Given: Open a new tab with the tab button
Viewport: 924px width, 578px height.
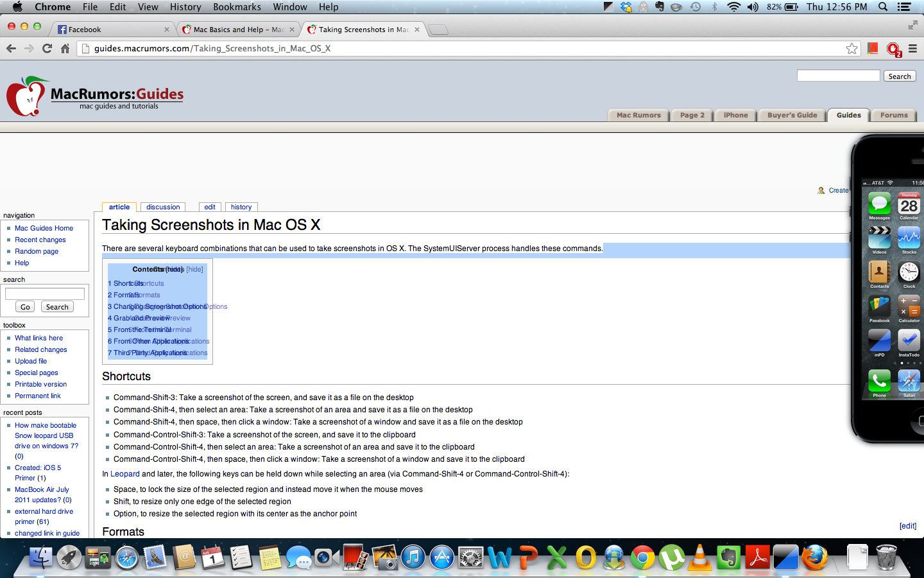Looking at the screenshot, I should (438, 30).
